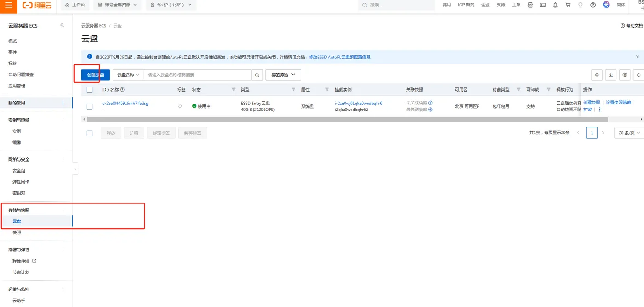The width and height of the screenshot is (644, 307).
Task: Click the 创建快照 action link
Action: point(592,103)
